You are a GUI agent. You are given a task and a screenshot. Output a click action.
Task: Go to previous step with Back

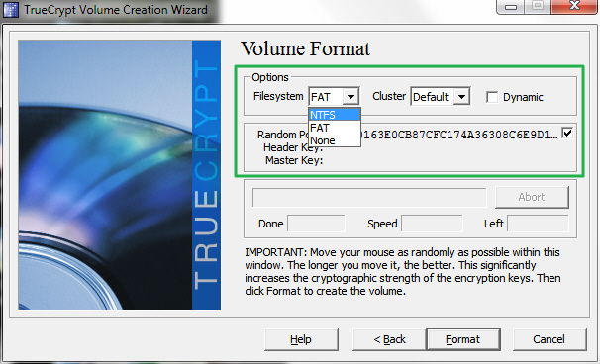point(389,339)
